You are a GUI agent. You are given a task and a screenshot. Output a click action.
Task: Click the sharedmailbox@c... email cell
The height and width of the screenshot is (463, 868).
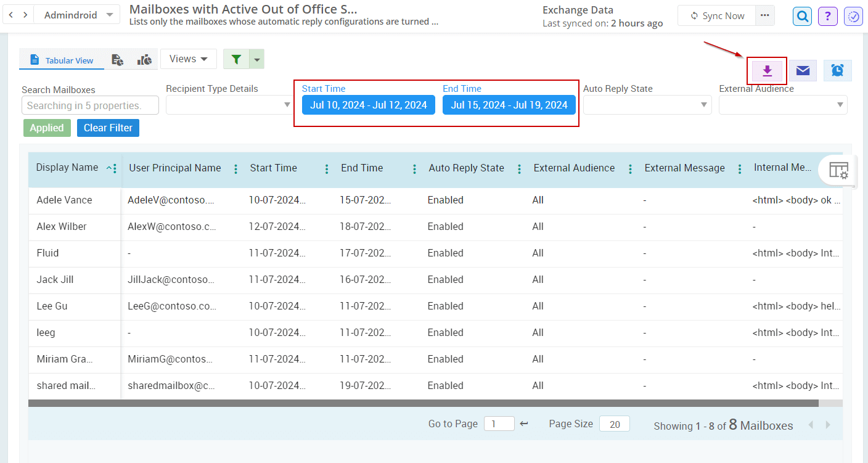171,385
